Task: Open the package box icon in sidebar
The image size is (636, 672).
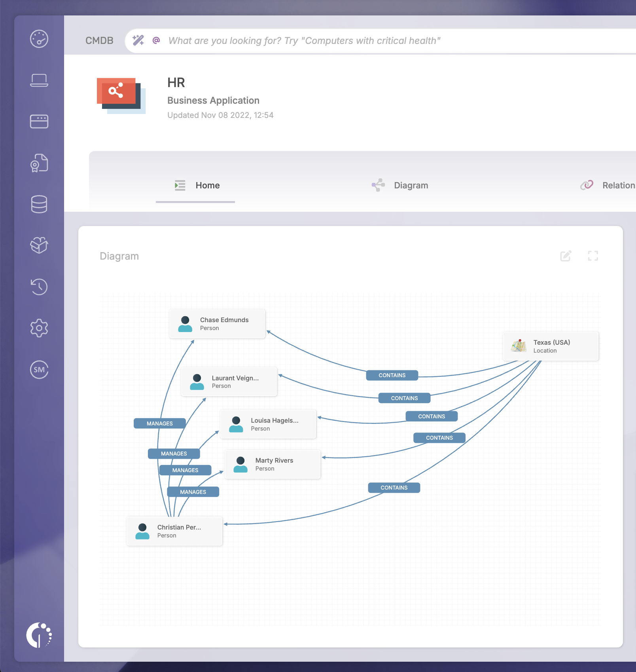Action: 39,245
